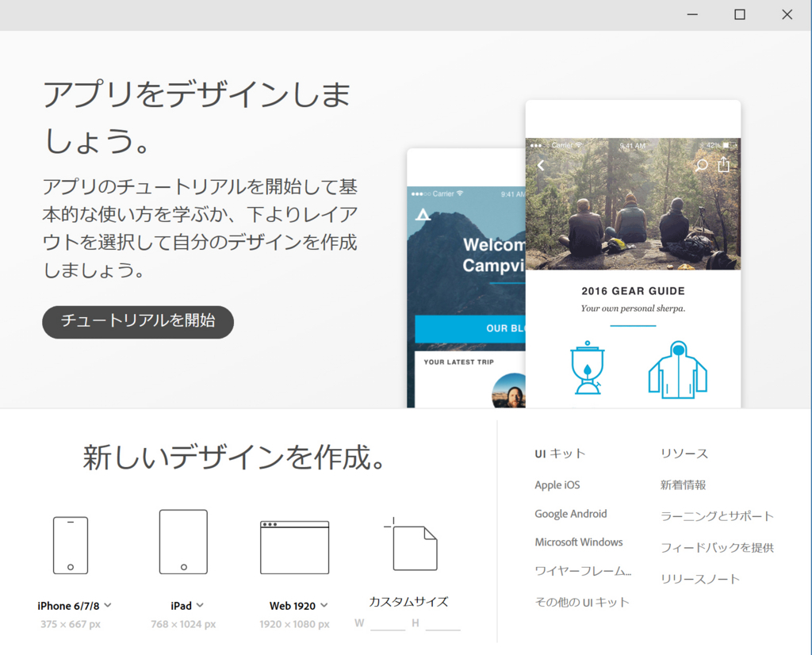Screen dimensions: 812x655
Task: Close the welcome window
Action: click(787, 14)
